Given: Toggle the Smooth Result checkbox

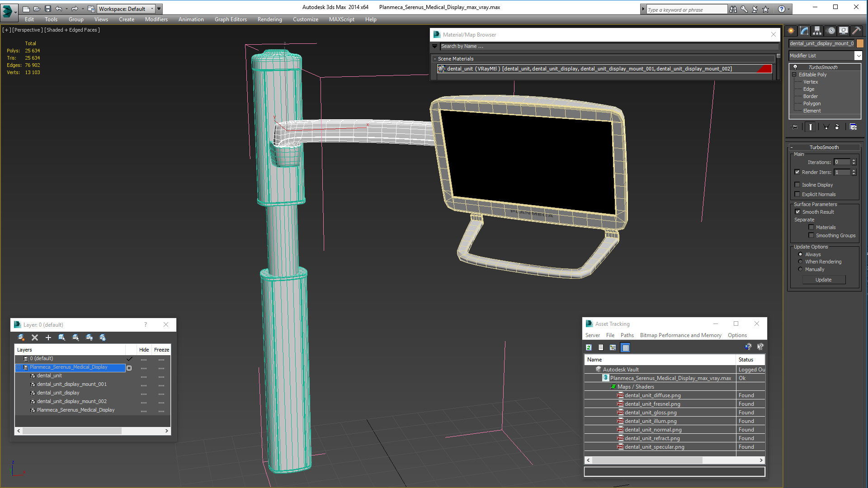Looking at the screenshot, I should (798, 212).
